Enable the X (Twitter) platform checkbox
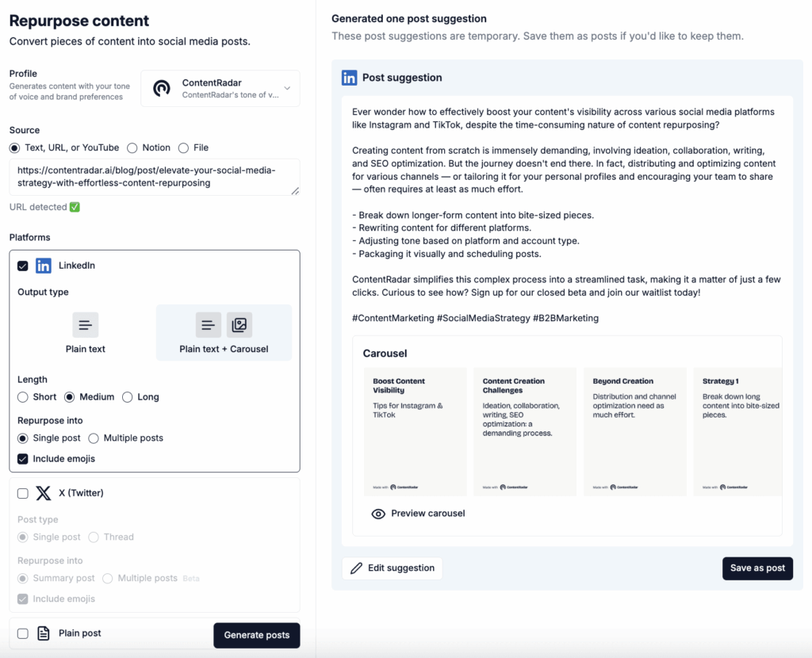 coord(23,493)
